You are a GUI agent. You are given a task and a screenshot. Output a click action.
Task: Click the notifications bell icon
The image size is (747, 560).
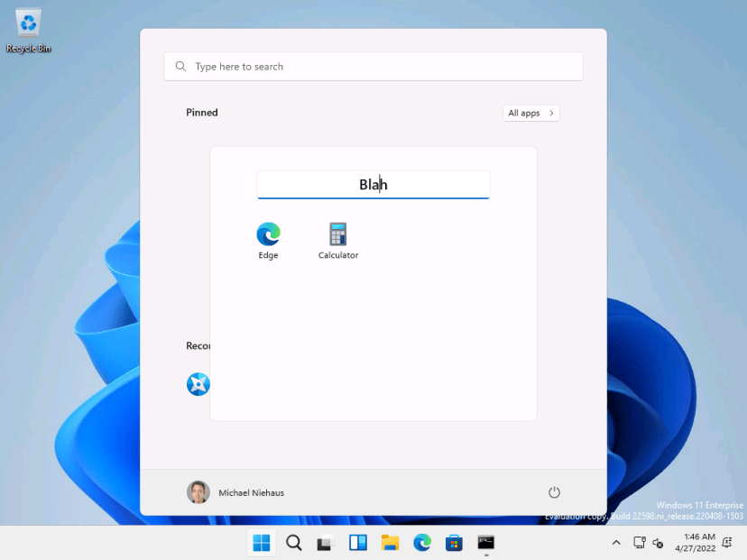tap(727, 542)
